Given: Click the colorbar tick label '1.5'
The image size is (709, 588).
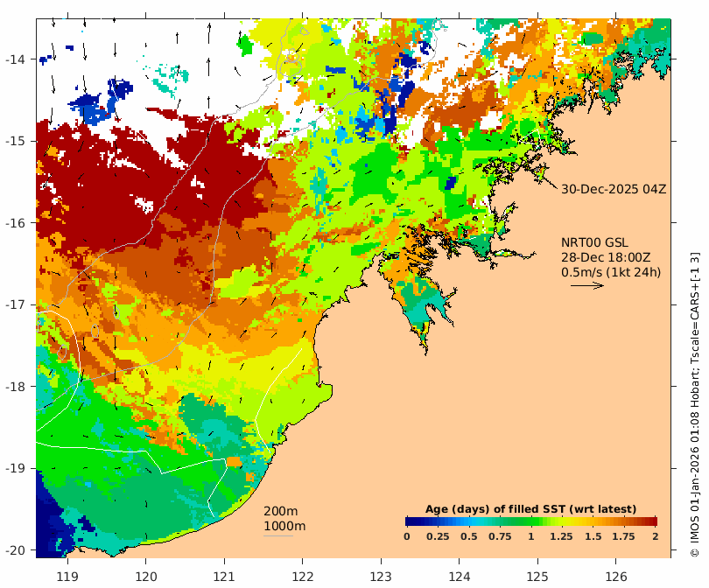Looking at the screenshot, I should 593,536.
